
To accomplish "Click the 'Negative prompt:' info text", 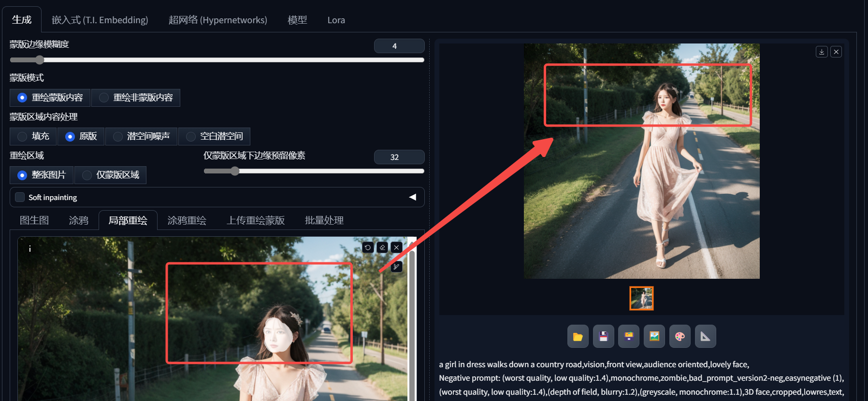I will [x=469, y=378].
